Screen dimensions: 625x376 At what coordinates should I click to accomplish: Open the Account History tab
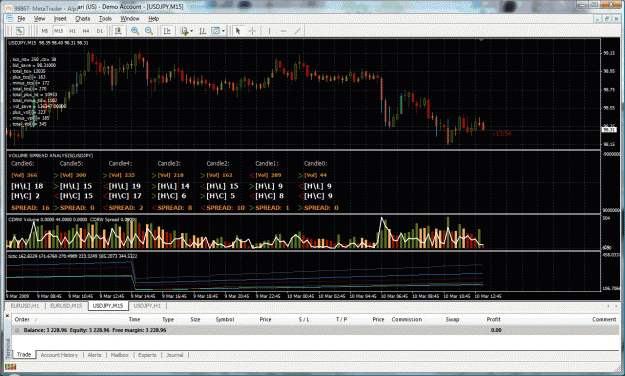(x=59, y=355)
